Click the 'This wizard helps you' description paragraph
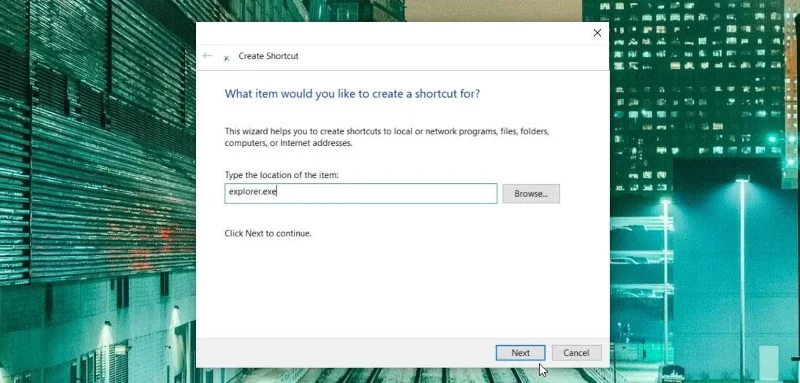800x383 pixels. click(387, 137)
